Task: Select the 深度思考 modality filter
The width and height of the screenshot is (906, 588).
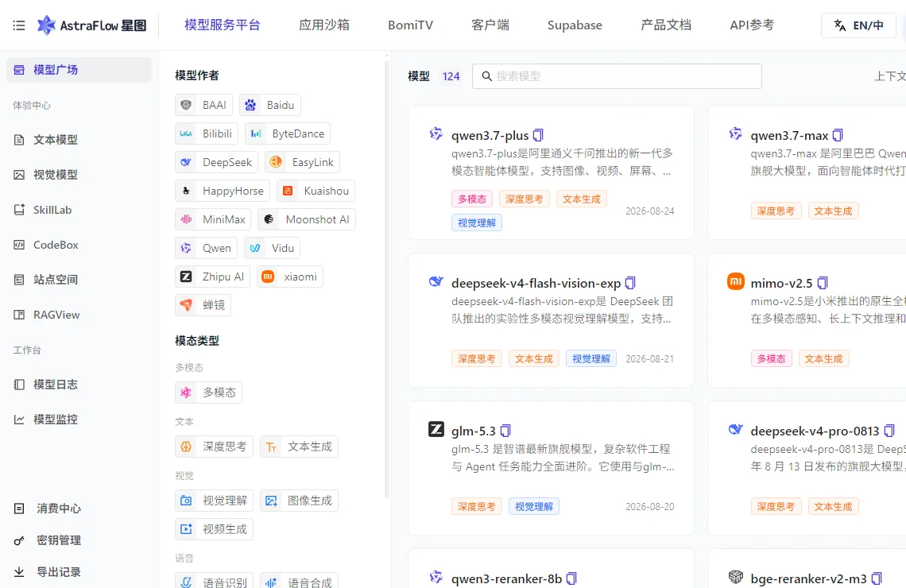Action: [x=214, y=447]
